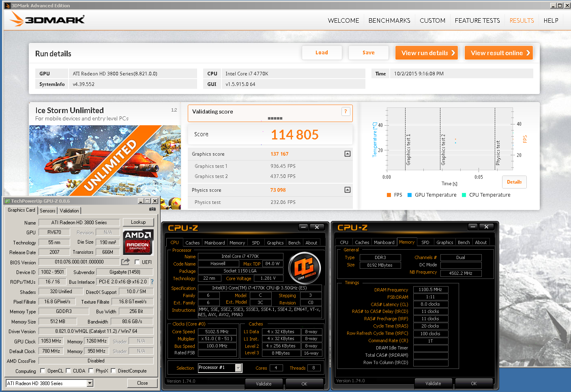Viewport: 571px width, 392px height.
Task: Click the FPS orange legend swatch
Action: (x=389, y=195)
